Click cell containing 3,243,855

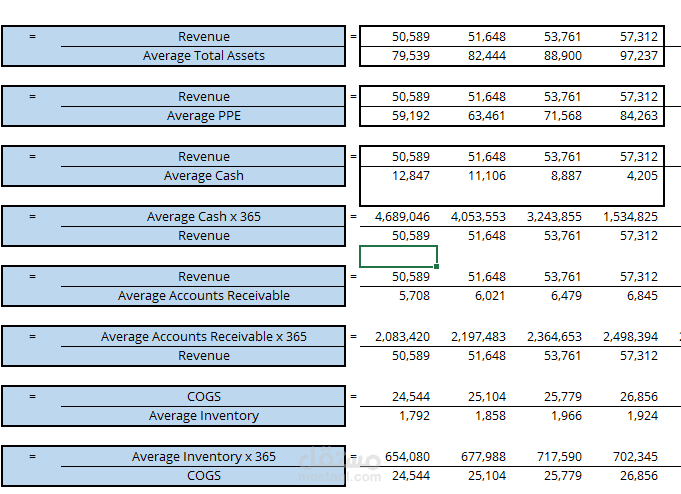tap(554, 216)
